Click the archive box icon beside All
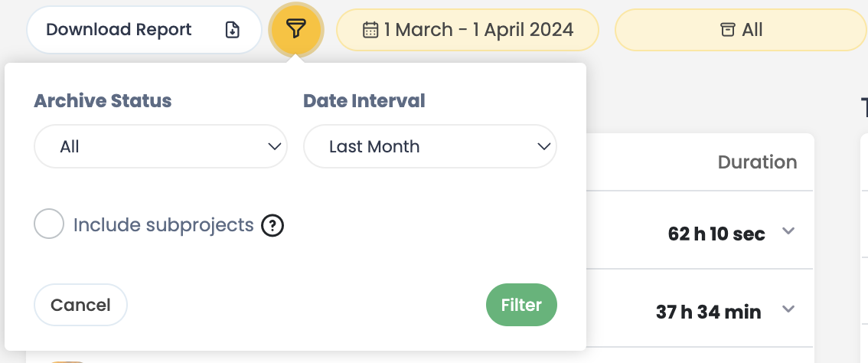The width and height of the screenshot is (868, 363). [x=728, y=30]
